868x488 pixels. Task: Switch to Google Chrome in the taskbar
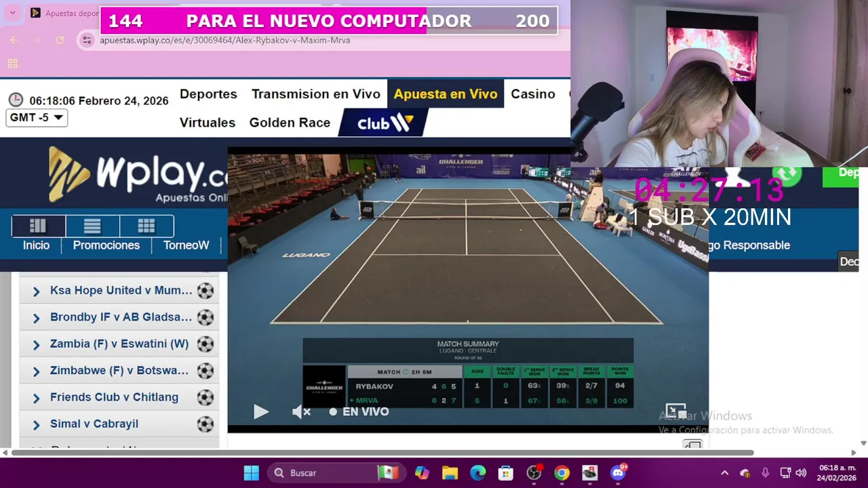click(562, 472)
